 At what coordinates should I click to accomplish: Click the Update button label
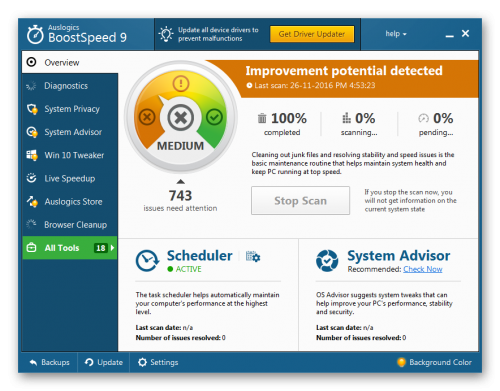(110, 362)
